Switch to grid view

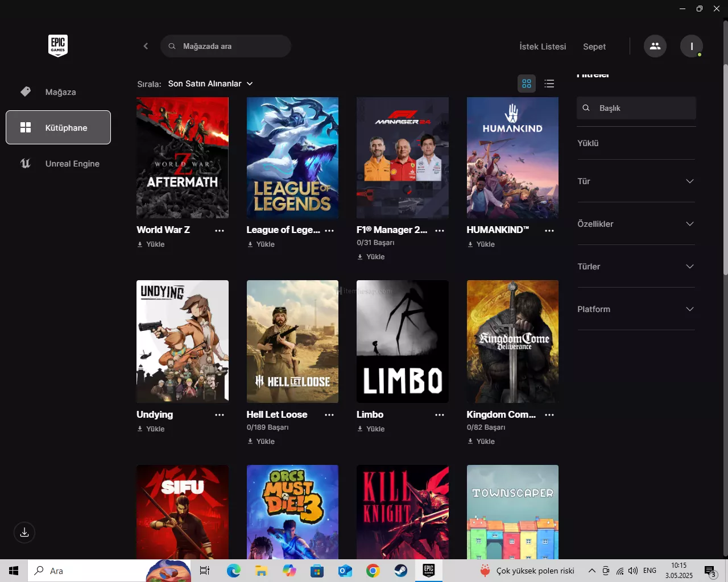coord(527,84)
